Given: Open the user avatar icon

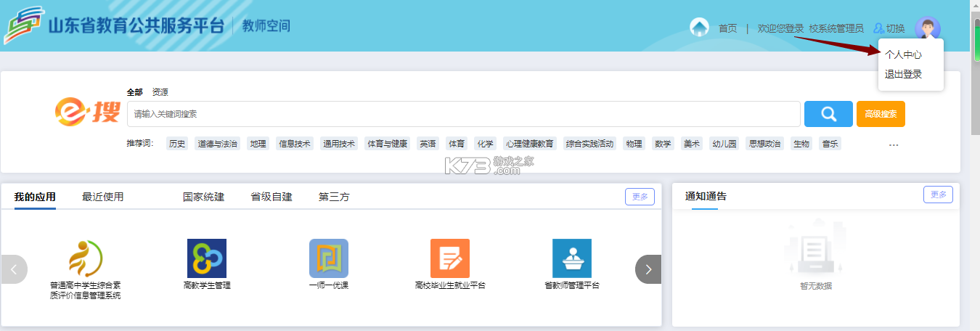Looking at the screenshot, I should 928,28.
